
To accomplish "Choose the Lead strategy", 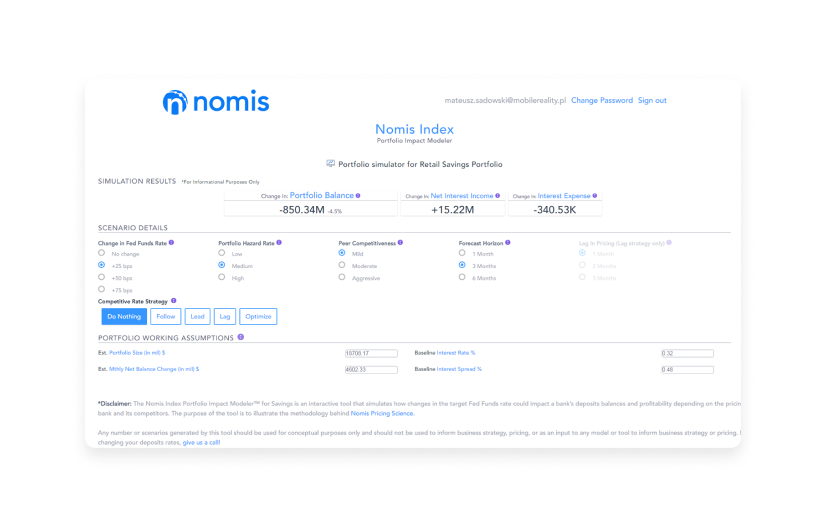I will pyautogui.click(x=197, y=317).
